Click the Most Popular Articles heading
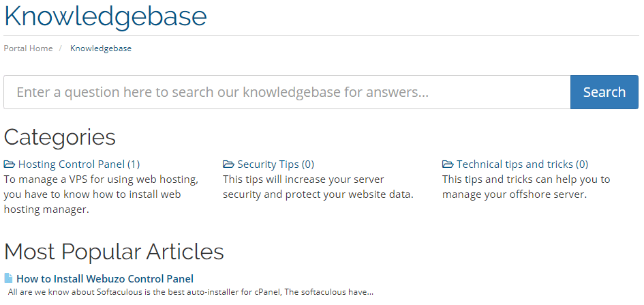Viewport: 644px width, 305px height. point(114,252)
